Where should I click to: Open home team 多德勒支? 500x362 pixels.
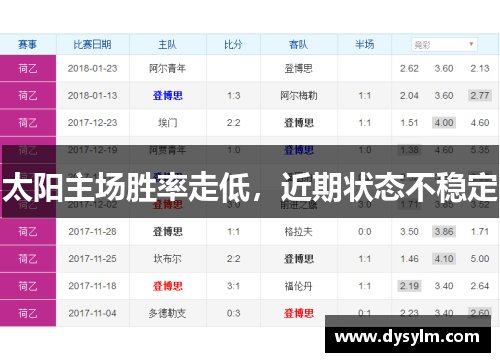(167, 313)
